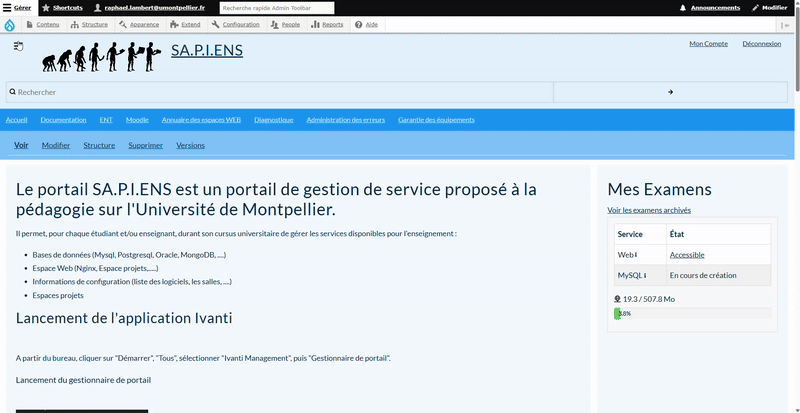Toggle toolbar orientation at far right
Screen dimensions: 800x413
click(x=786, y=24)
